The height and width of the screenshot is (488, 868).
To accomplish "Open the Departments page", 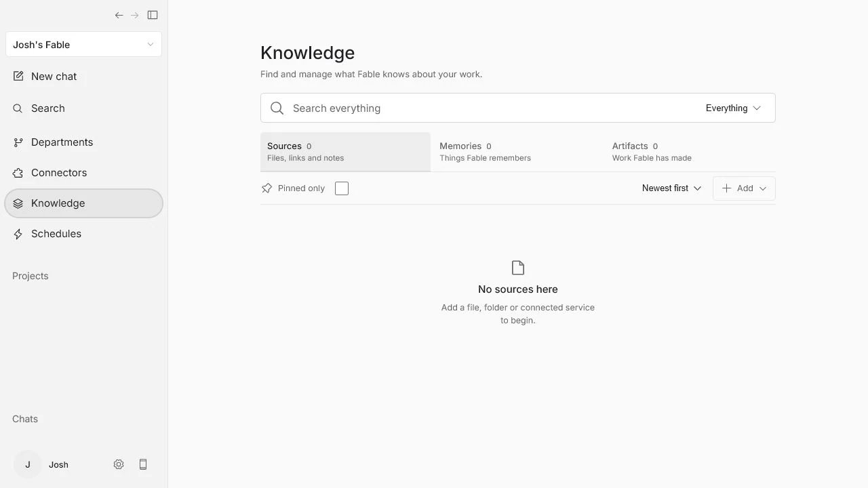I will pyautogui.click(x=83, y=142).
